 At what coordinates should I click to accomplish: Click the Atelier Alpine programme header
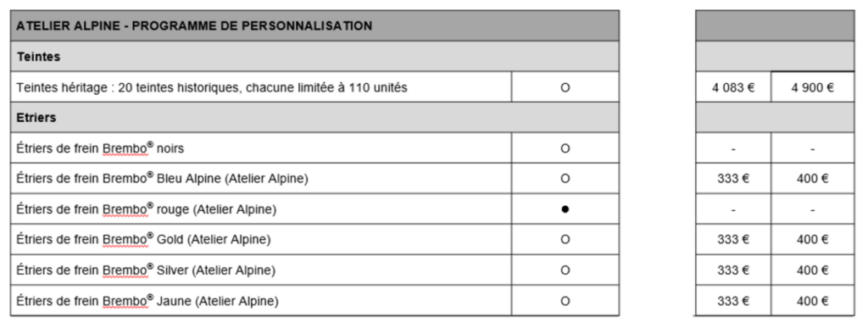coord(194,25)
